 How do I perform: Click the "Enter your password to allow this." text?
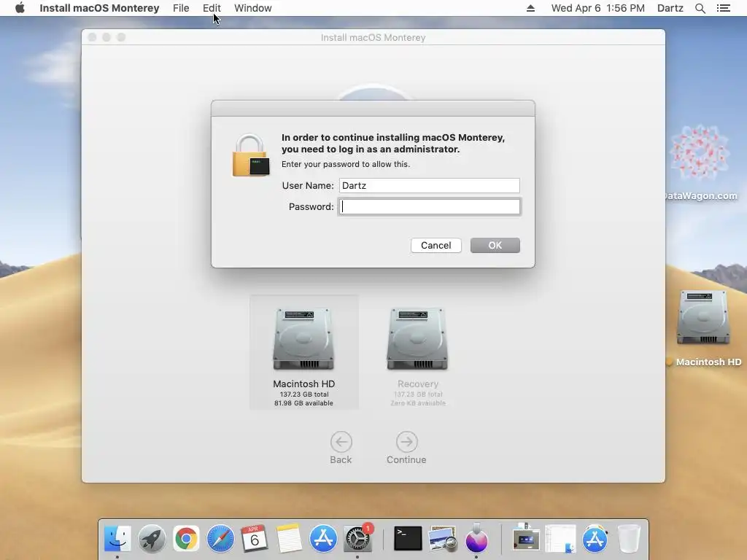[345, 164]
